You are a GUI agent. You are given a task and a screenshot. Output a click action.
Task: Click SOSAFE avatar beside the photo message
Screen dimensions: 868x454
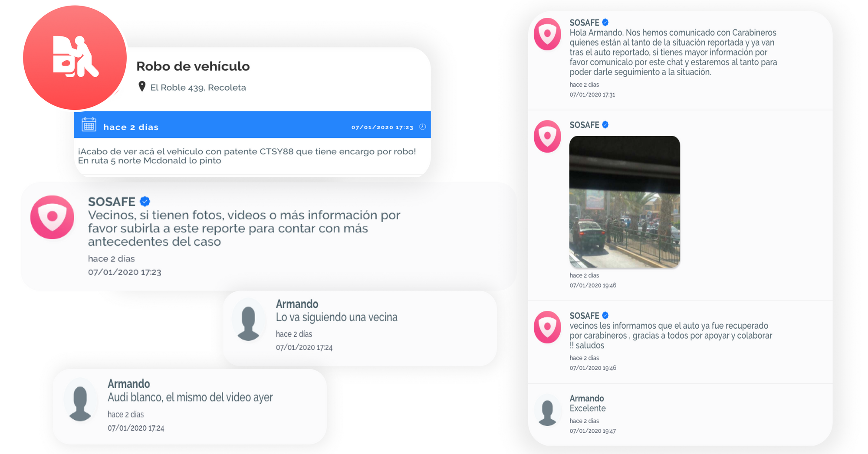pyautogui.click(x=547, y=136)
